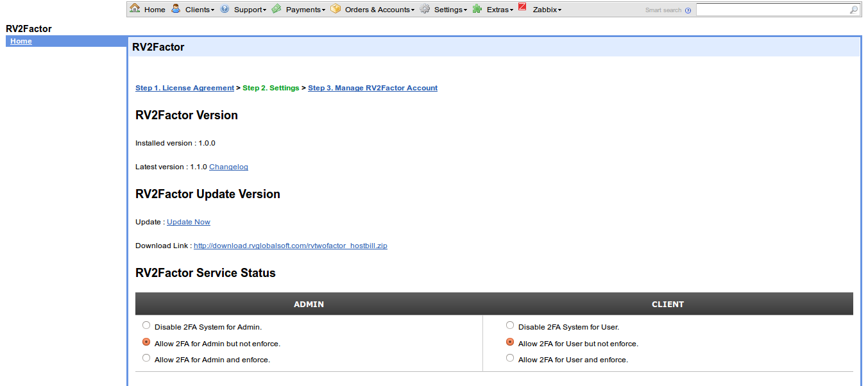Open the Settings dropdown menu
This screenshot has width=868, height=386.
click(450, 10)
